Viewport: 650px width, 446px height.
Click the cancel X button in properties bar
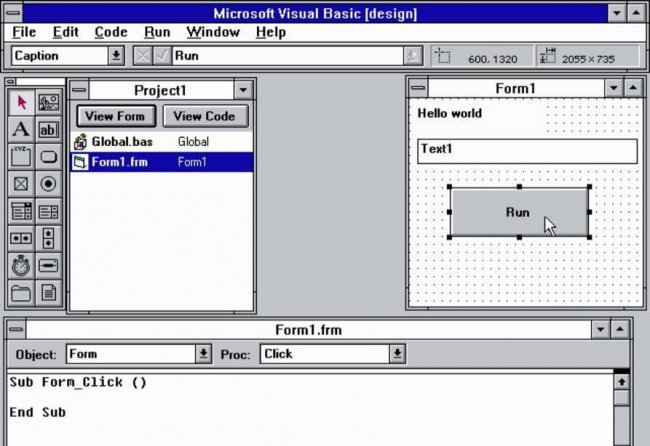pyautogui.click(x=142, y=56)
